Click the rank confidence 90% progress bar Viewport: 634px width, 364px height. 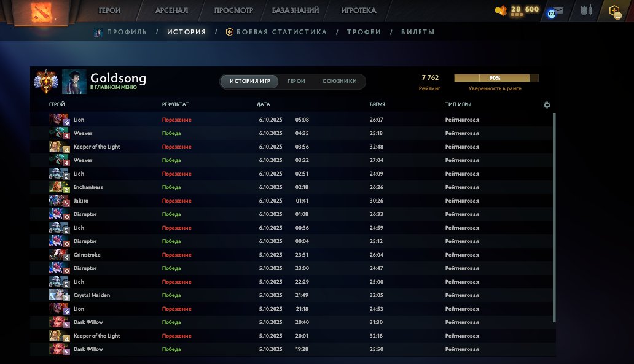(x=496, y=78)
